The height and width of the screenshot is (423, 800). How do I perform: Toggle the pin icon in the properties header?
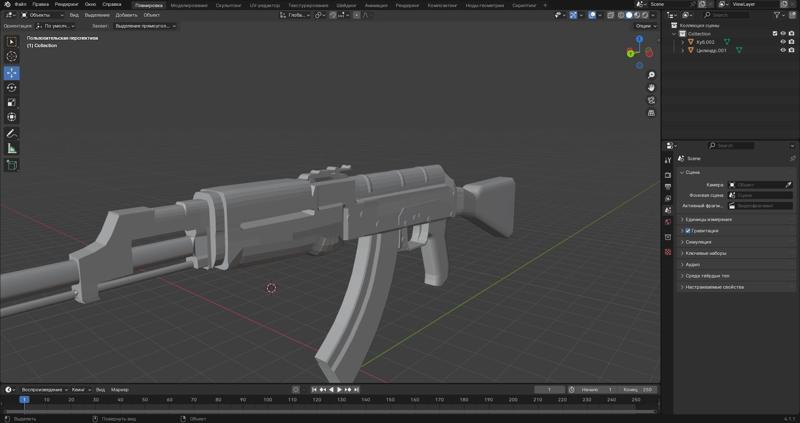pyautogui.click(x=792, y=159)
